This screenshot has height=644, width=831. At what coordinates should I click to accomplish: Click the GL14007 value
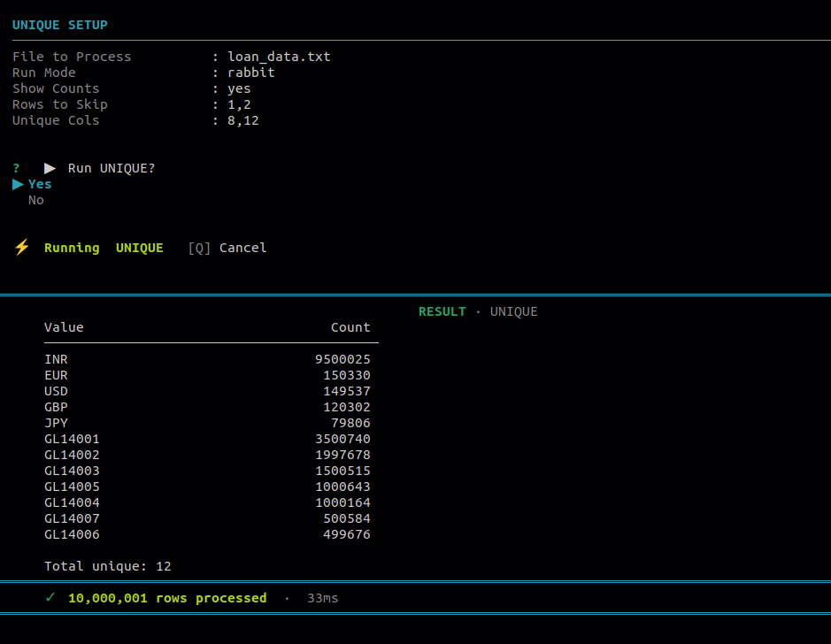tap(72, 518)
